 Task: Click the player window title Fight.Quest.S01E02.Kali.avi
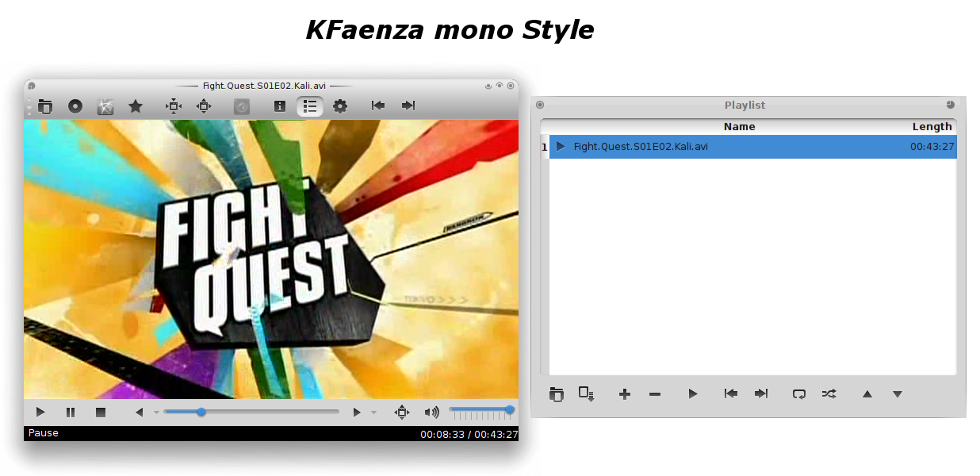pos(265,86)
